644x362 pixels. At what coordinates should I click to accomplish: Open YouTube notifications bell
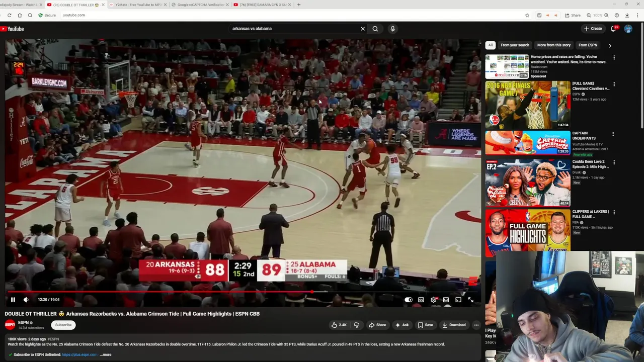click(613, 29)
